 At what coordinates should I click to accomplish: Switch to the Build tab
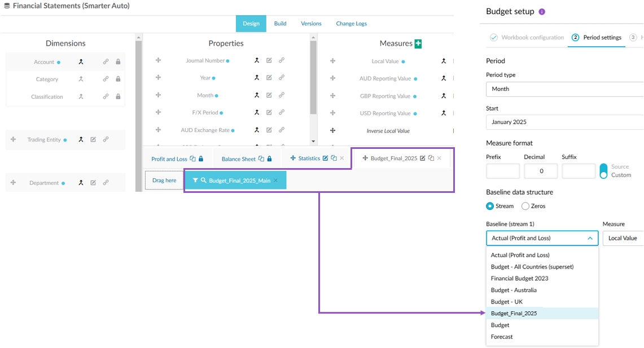tap(281, 24)
